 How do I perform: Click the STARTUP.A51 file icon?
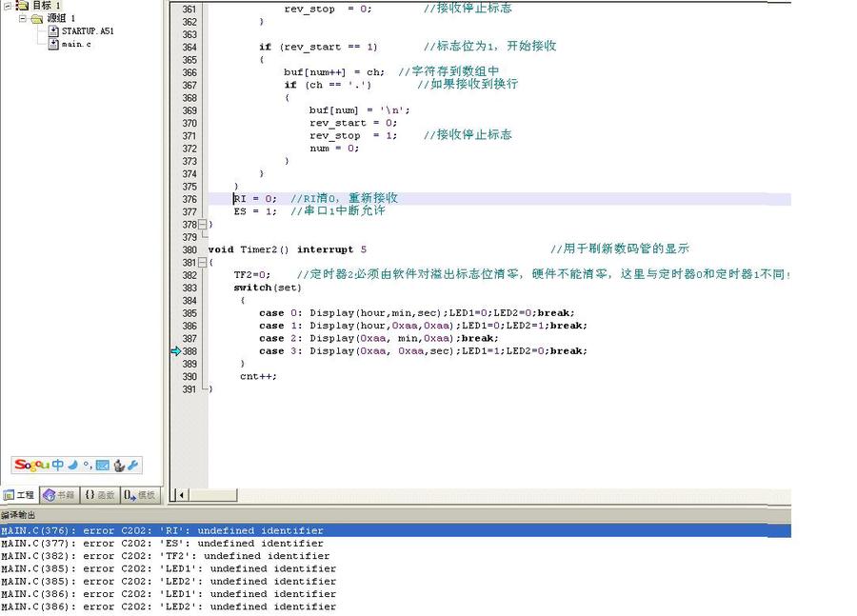click(53, 31)
